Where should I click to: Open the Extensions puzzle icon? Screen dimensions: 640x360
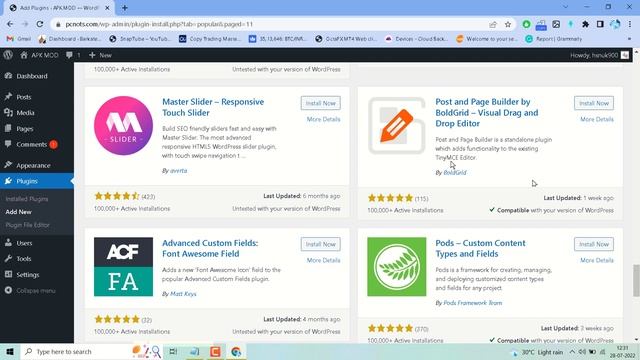[585, 24]
